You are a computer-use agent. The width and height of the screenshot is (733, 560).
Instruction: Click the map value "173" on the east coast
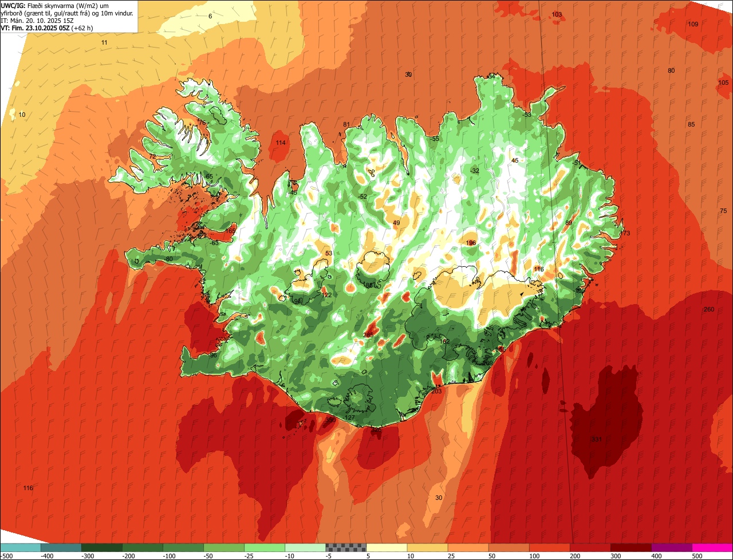[x=625, y=233]
